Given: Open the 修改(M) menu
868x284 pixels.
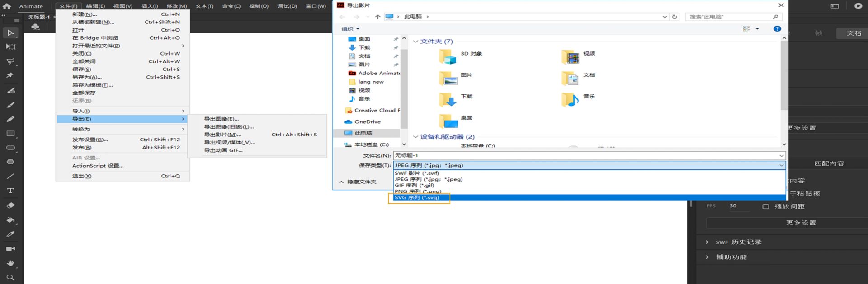Looking at the screenshot, I should pyautogui.click(x=177, y=6).
